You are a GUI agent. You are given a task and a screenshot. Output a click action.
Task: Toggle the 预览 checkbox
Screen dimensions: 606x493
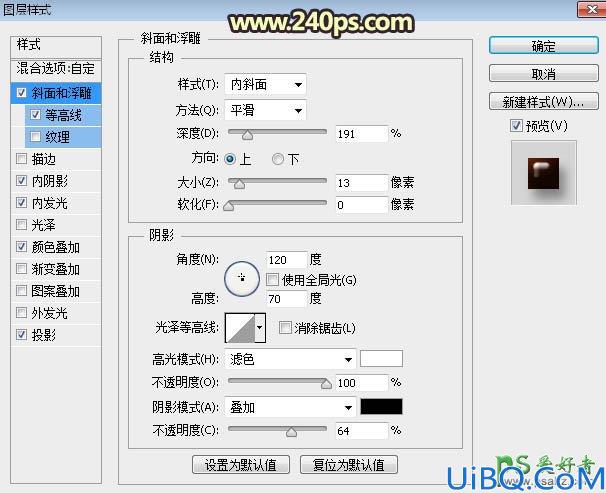(x=516, y=126)
